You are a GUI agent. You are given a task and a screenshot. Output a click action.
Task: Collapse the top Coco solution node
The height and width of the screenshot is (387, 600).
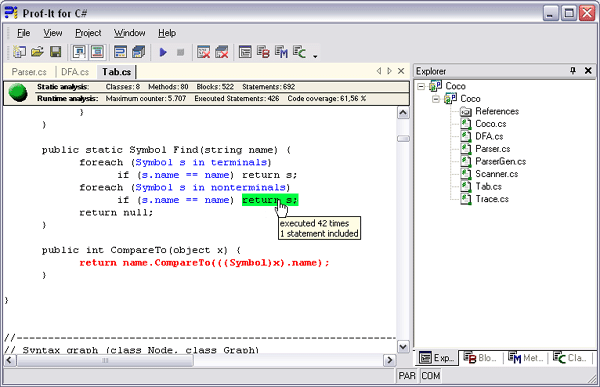[x=421, y=87]
